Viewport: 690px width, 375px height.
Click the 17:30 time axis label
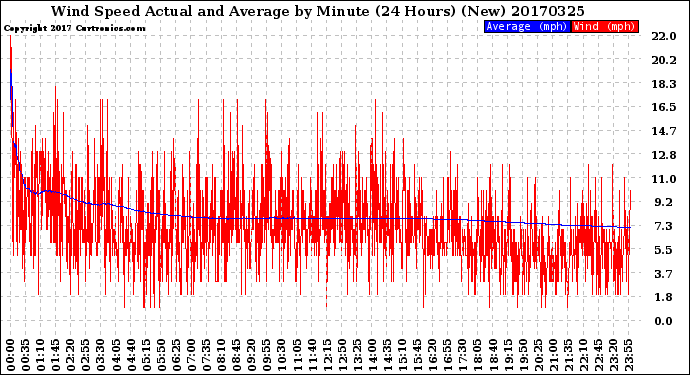click(462, 355)
